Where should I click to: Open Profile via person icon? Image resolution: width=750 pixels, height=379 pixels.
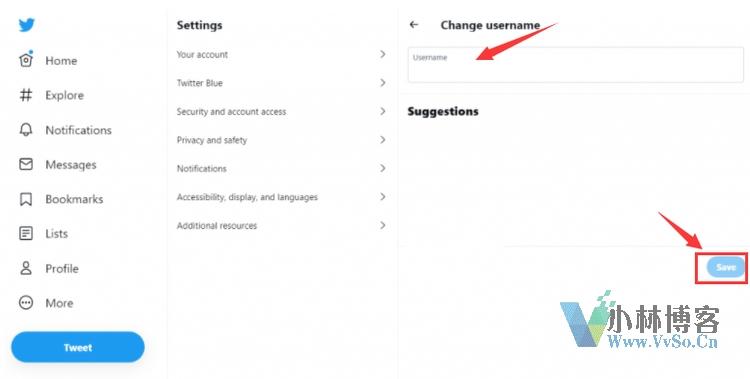26,268
